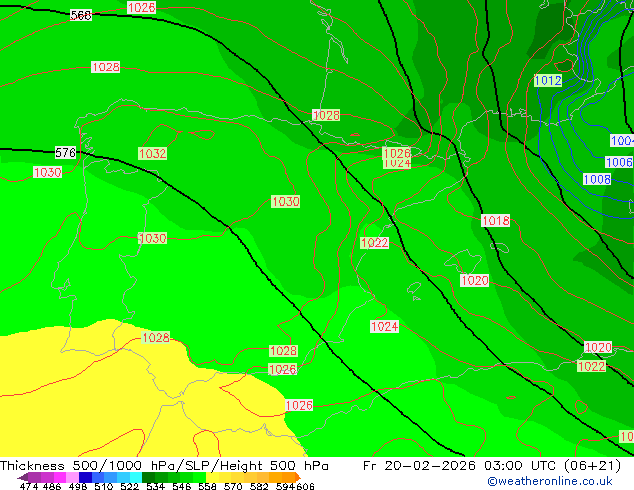The height and width of the screenshot is (490, 634).
Task: Click the 1020 label just above the 1022 label
Action: tap(598, 347)
